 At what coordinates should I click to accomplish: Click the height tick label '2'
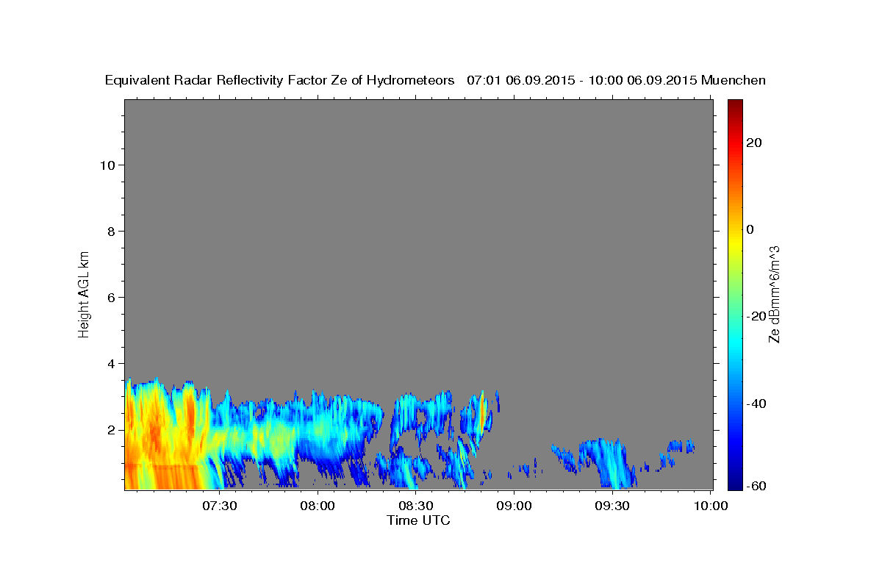[112, 429]
